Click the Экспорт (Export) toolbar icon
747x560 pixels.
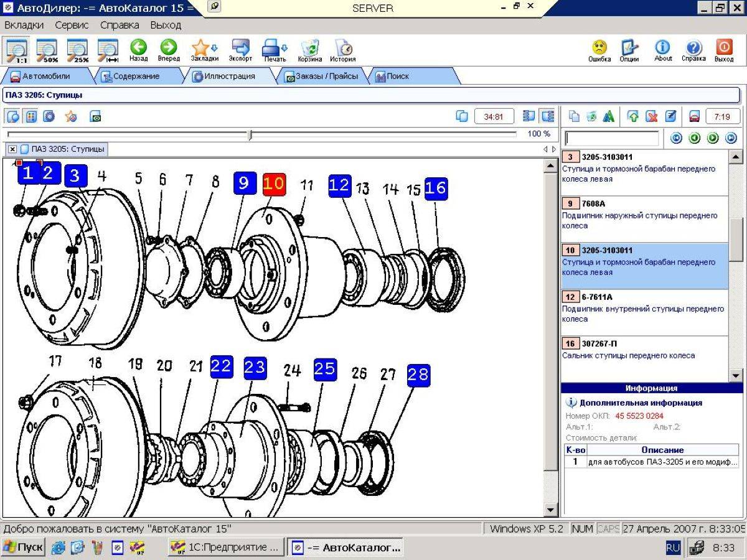coord(240,50)
